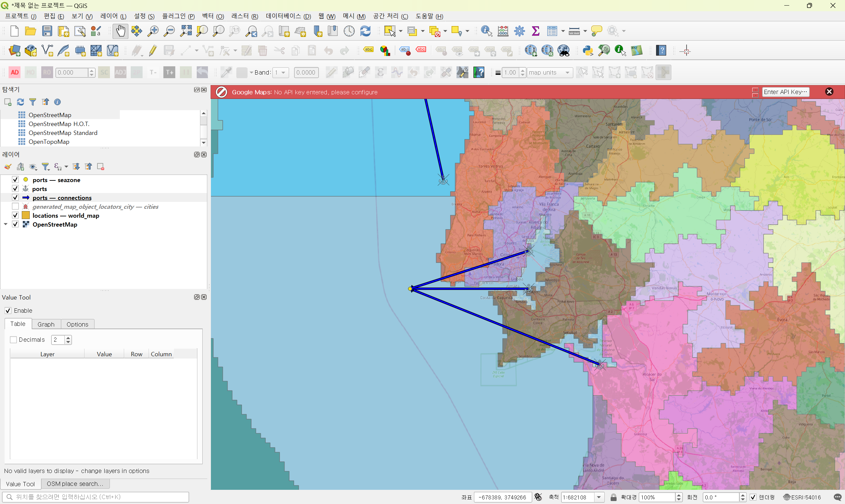Click the Zoom In magnifier tool
This screenshot has width=845, height=504.
(x=152, y=31)
